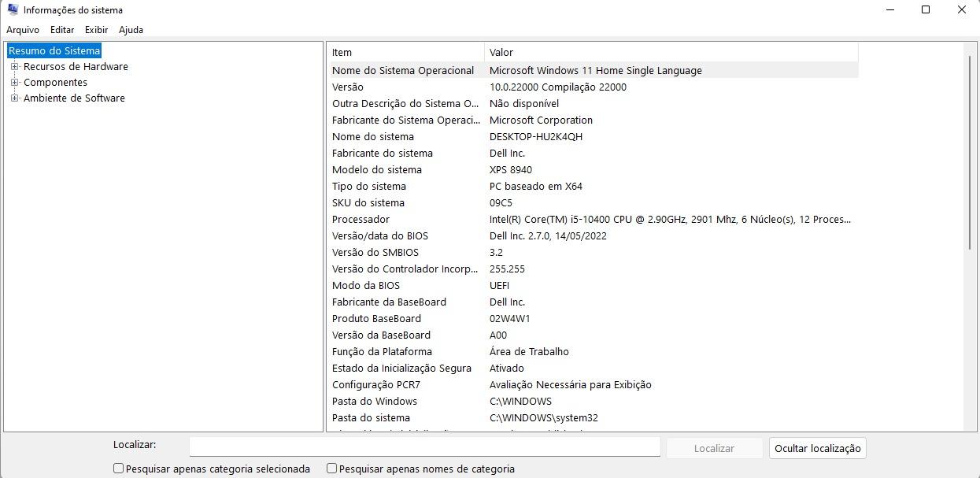Click DESKTOP-HU2K4QH value
The width and height of the screenshot is (980, 478).
click(x=536, y=137)
